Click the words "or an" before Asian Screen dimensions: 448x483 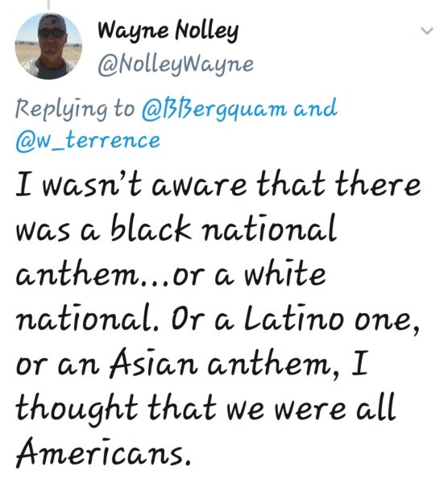58,365
